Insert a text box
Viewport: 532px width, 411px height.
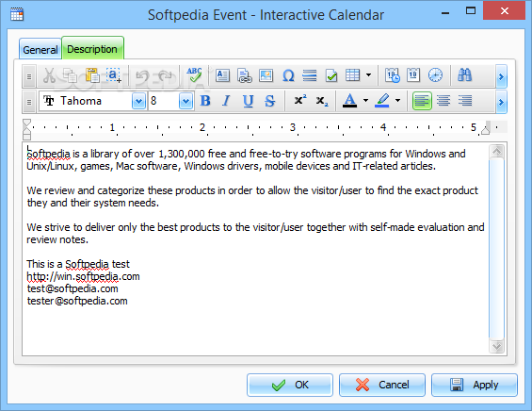pyautogui.click(x=222, y=75)
